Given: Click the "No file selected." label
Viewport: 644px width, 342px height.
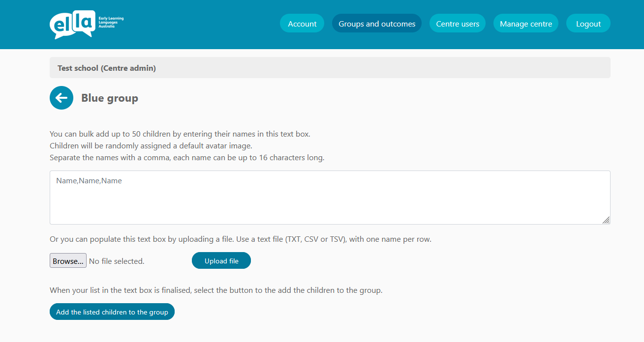Looking at the screenshot, I should click(x=117, y=261).
